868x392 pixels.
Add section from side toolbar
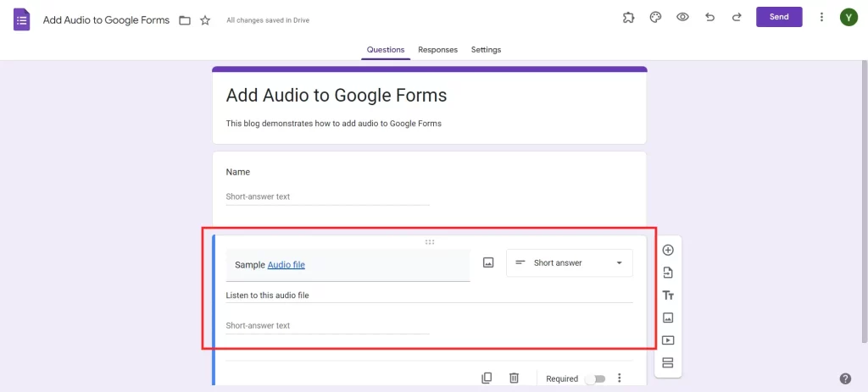pos(668,363)
